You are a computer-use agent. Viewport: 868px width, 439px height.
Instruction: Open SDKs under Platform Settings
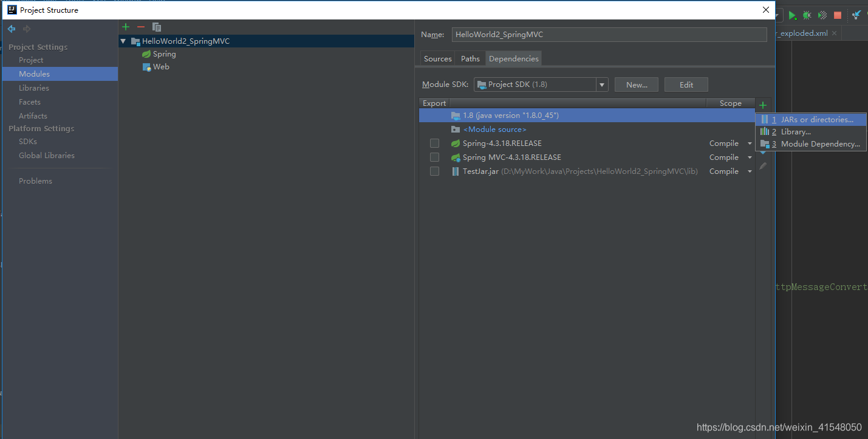click(28, 141)
